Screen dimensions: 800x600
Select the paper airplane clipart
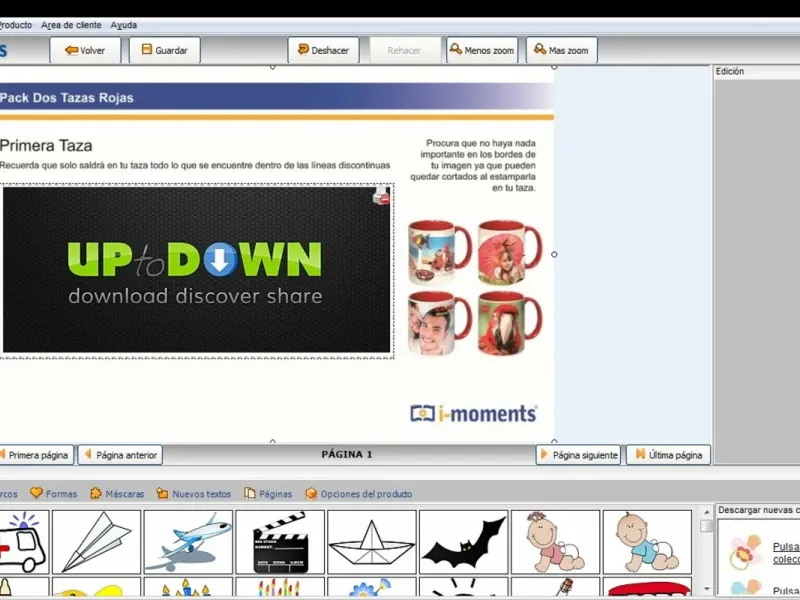pyautogui.click(x=96, y=542)
